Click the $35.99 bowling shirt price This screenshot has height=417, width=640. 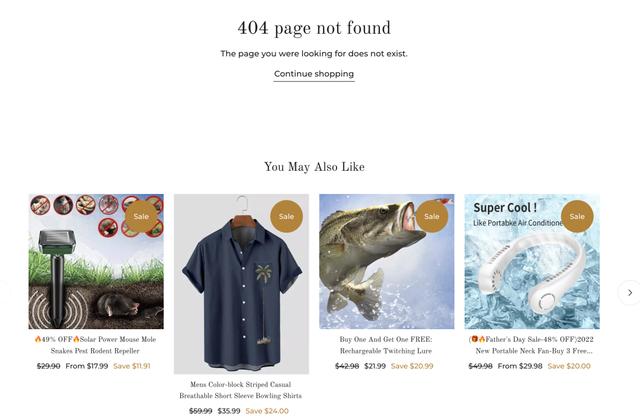click(229, 411)
